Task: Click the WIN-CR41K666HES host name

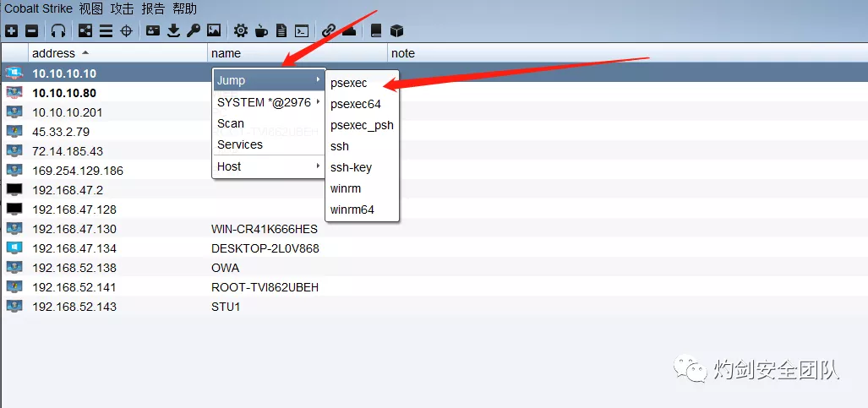Action: 265,229
